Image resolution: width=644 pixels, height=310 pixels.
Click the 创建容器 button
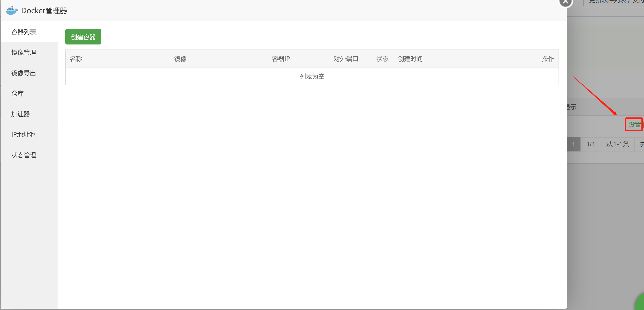83,37
